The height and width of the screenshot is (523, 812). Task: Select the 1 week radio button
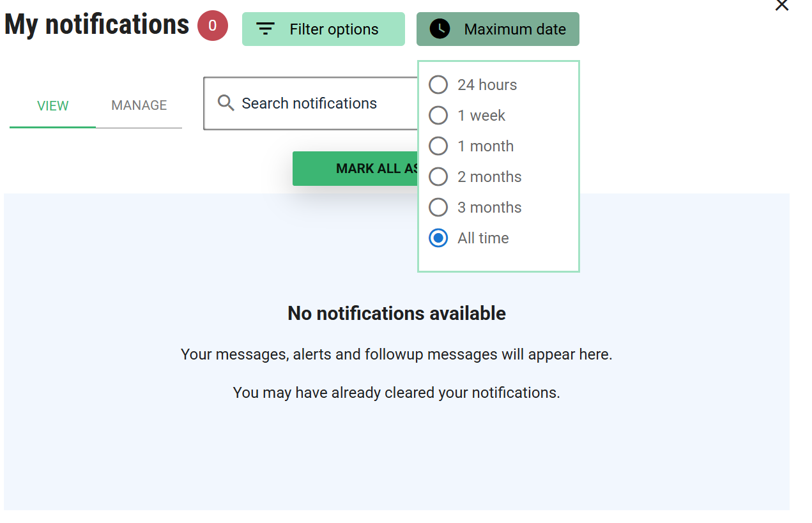[438, 116]
